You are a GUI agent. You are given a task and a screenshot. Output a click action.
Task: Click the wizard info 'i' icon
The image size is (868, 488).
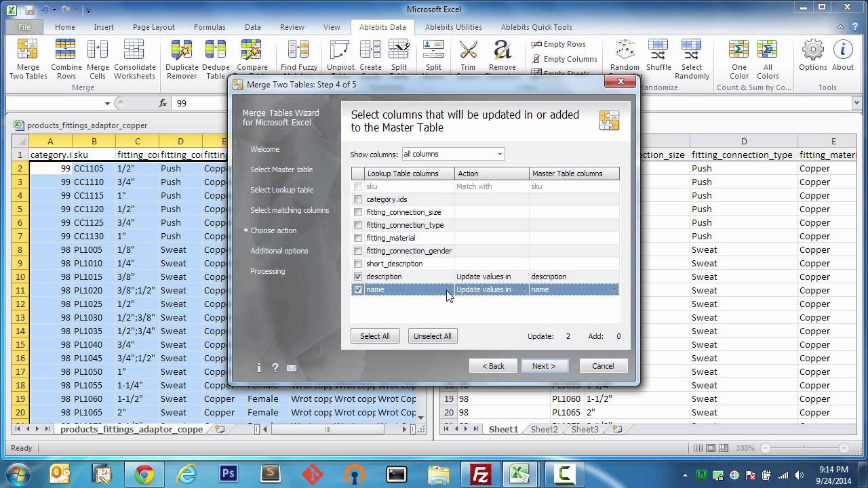(259, 368)
